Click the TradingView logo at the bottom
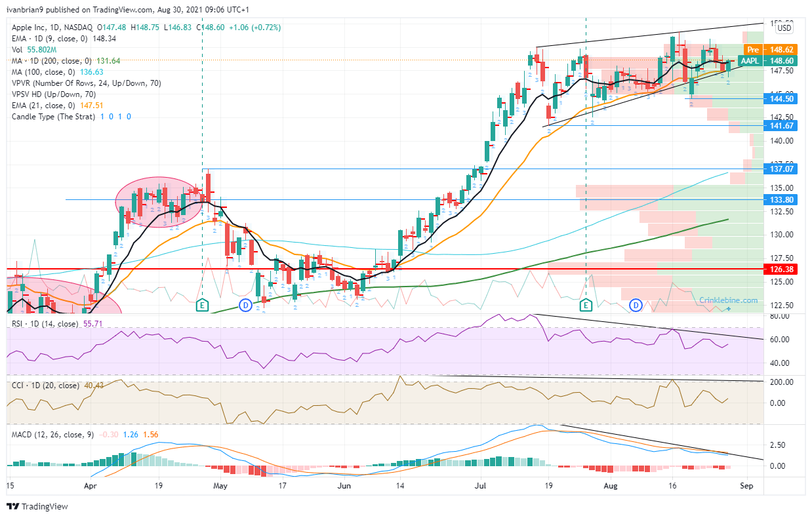 point(37,506)
